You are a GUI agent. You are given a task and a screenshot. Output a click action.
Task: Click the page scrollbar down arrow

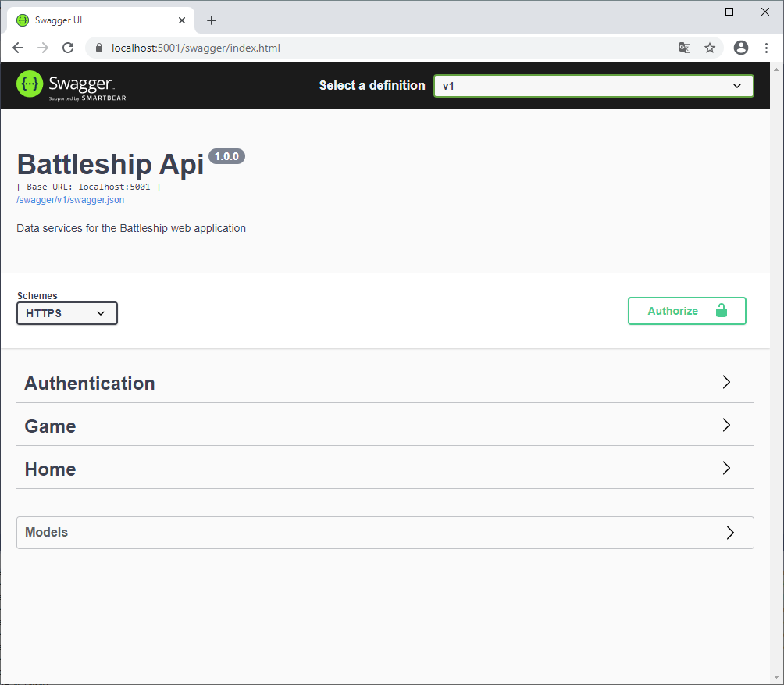[776, 677]
